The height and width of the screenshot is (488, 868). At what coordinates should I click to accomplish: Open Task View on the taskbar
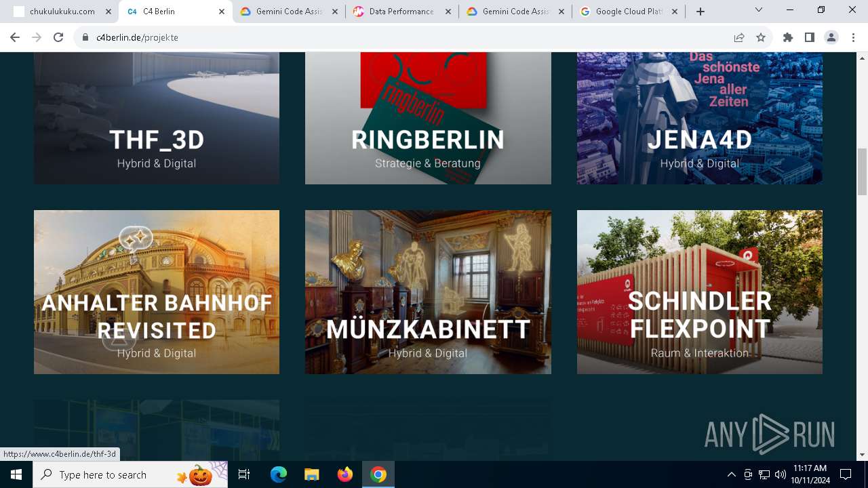(x=244, y=474)
